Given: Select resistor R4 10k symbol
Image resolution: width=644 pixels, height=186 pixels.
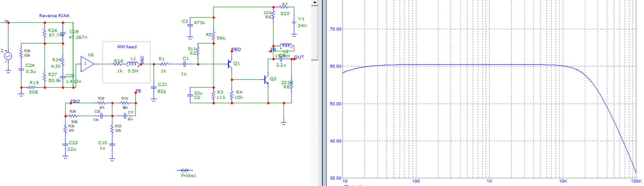Looking at the screenshot, I should [232, 95].
